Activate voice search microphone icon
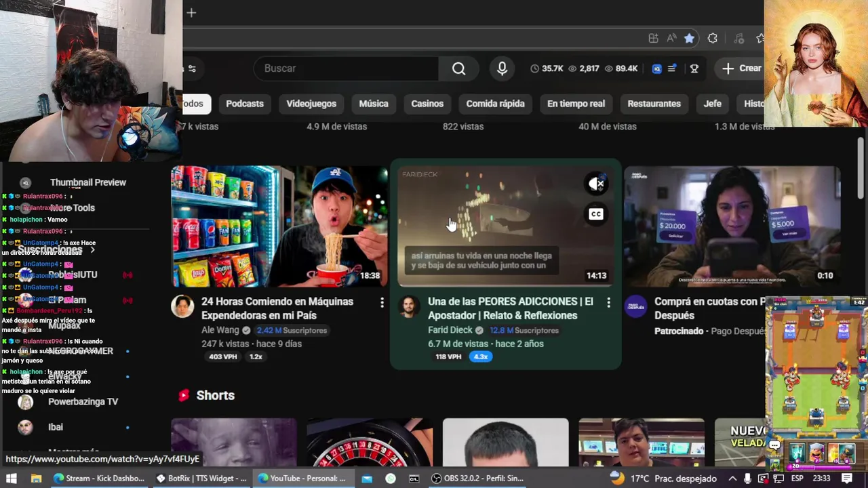 [x=502, y=68]
